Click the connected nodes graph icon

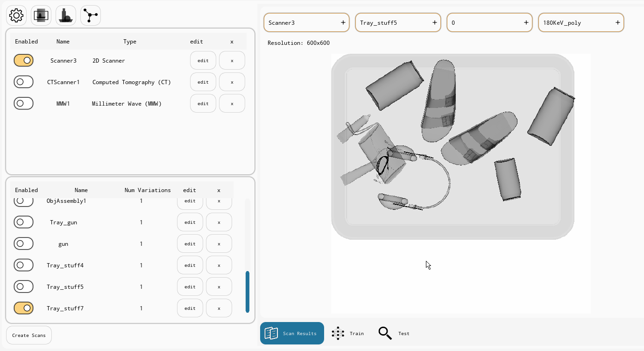tap(91, 15)
